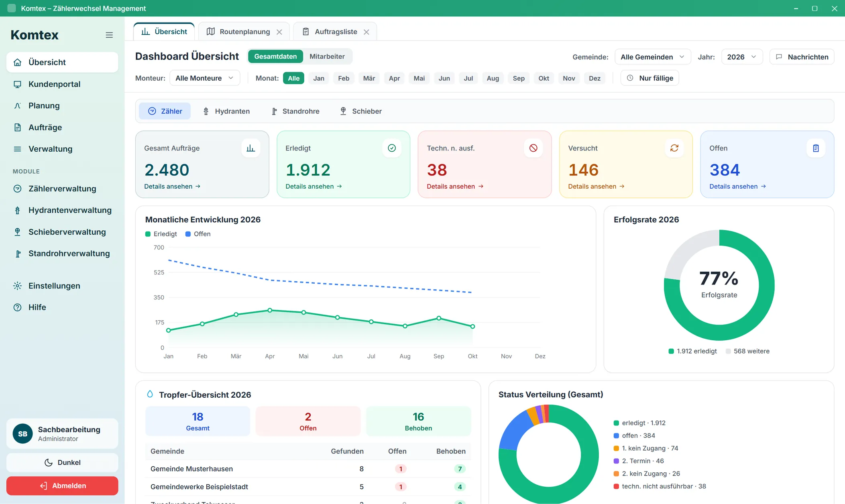Screen dimensions: 845x504
Task: Select the Hydranten category tab
Action: pos(226,111)
